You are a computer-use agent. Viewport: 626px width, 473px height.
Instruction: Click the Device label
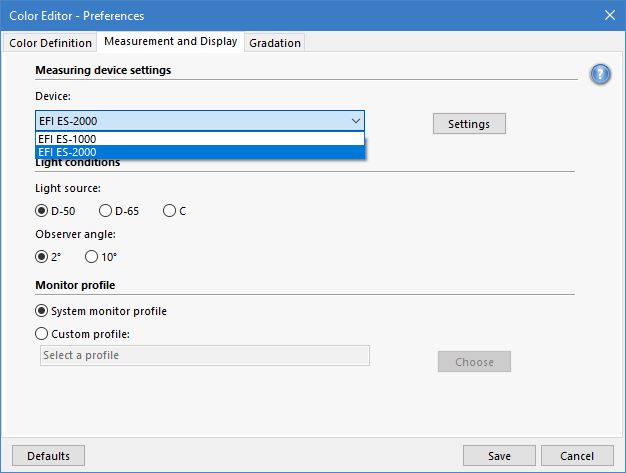[53, 96]
